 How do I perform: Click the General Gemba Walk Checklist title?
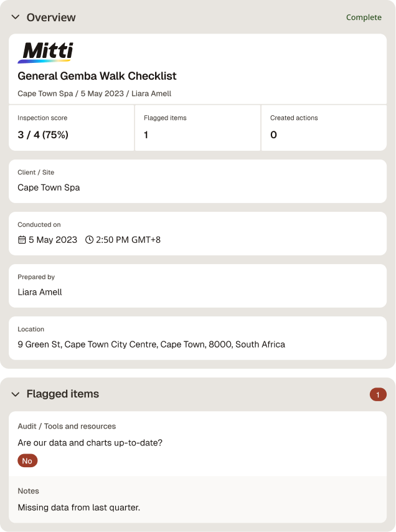[97, 76]
